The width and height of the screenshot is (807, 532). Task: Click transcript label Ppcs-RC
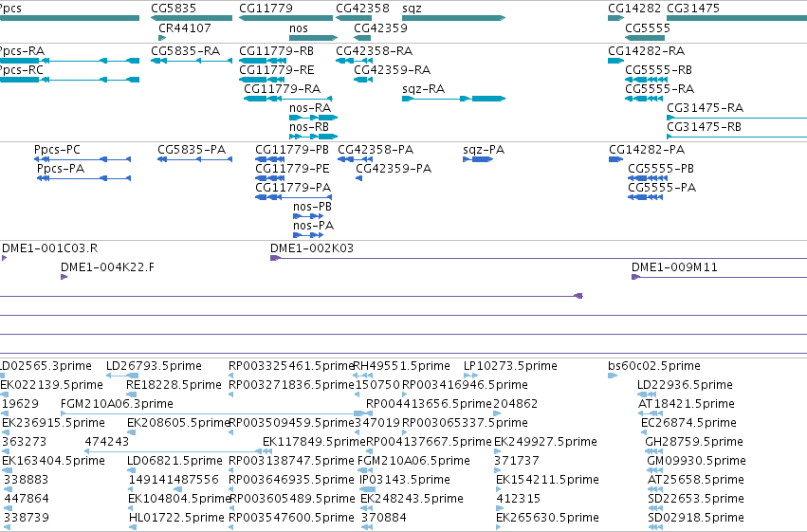(x=21, y=70)
